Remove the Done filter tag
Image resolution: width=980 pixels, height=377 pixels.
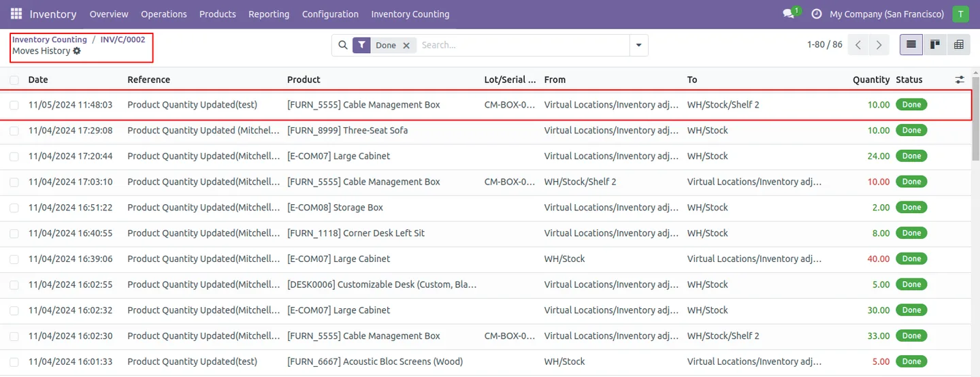pos(406,45)
